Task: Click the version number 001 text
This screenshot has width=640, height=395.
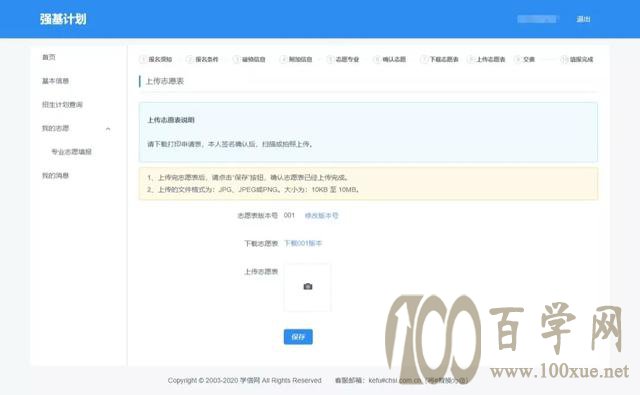Action: [x=289, y=215]
